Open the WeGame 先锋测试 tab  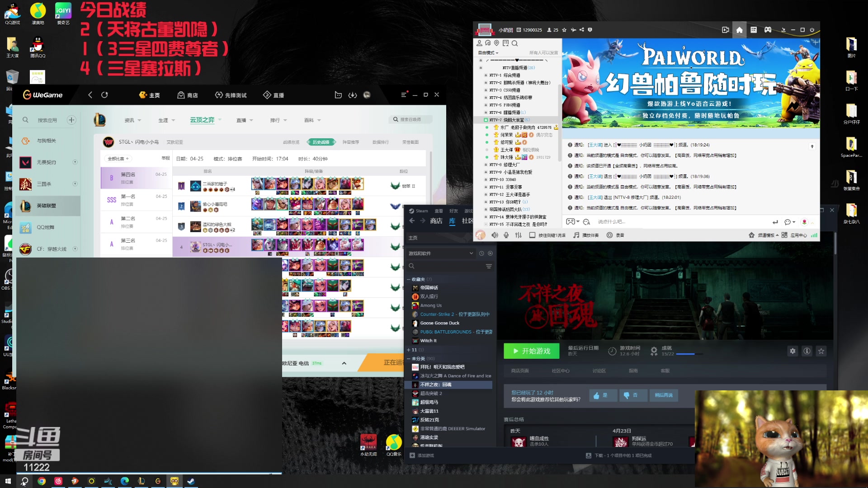click(x=231, y=95)
